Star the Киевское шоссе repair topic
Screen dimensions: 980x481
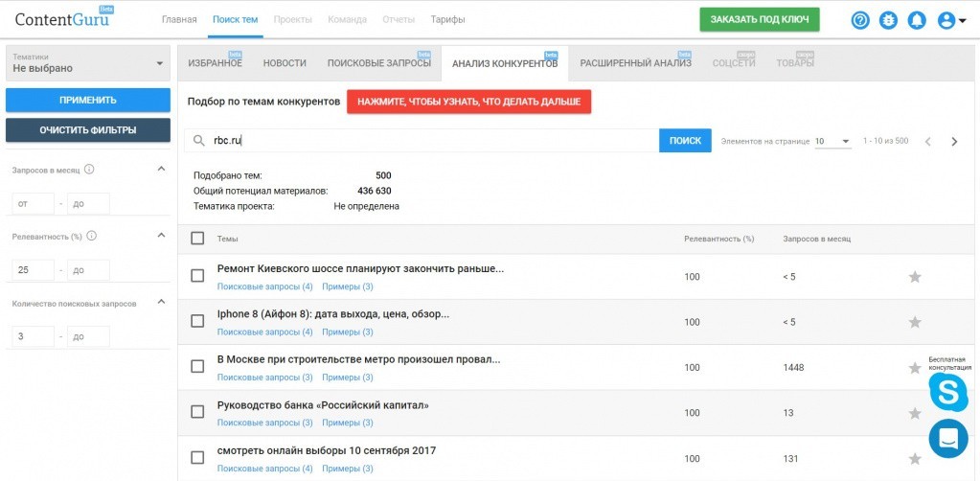(914, 277)
